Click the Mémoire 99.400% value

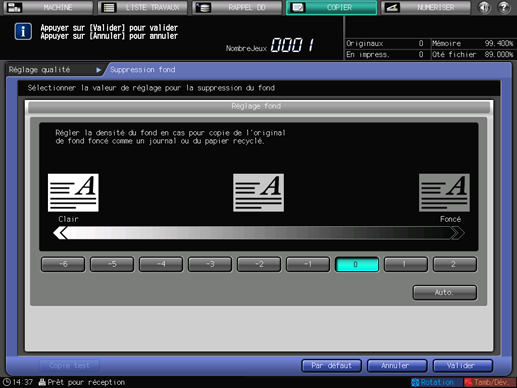pos(499,43)
